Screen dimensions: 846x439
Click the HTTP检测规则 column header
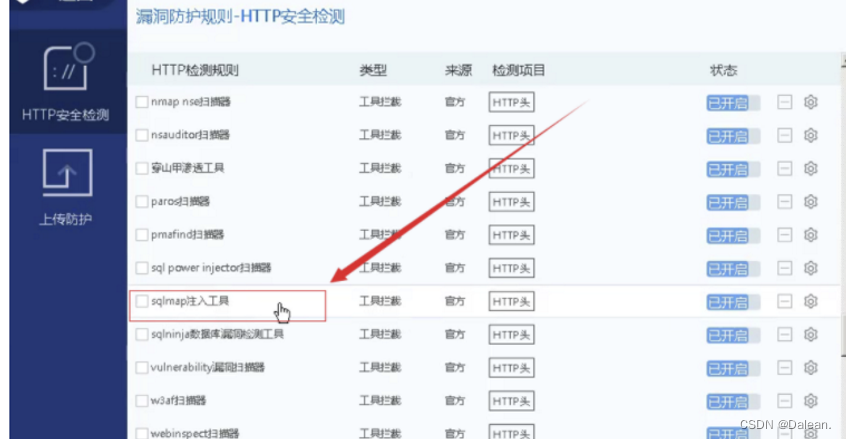pyautogui.click(x=195, y=71)
